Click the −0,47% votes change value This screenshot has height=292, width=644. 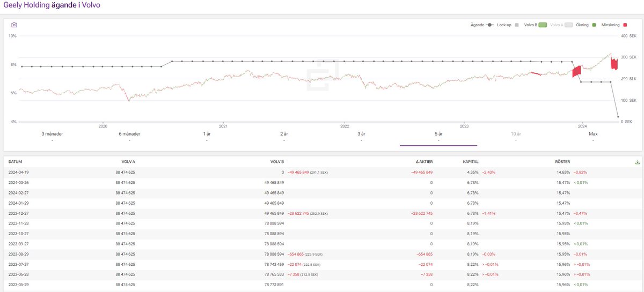(580, 213)
